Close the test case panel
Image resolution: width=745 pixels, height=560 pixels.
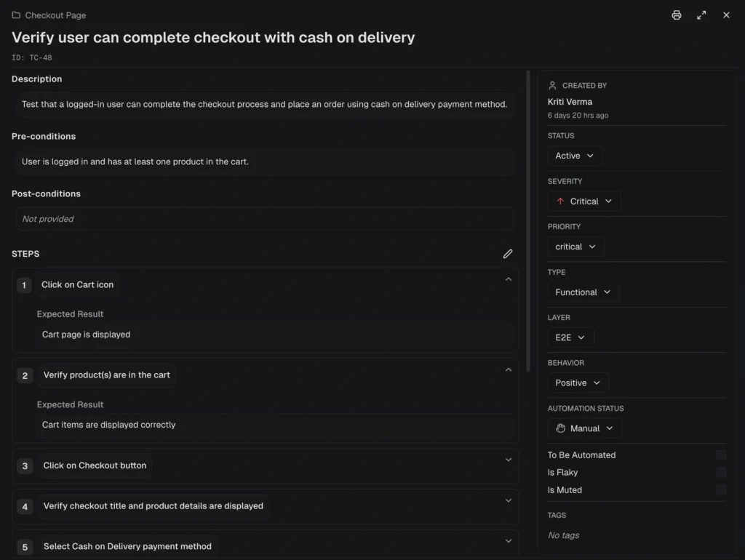point(726,15)
